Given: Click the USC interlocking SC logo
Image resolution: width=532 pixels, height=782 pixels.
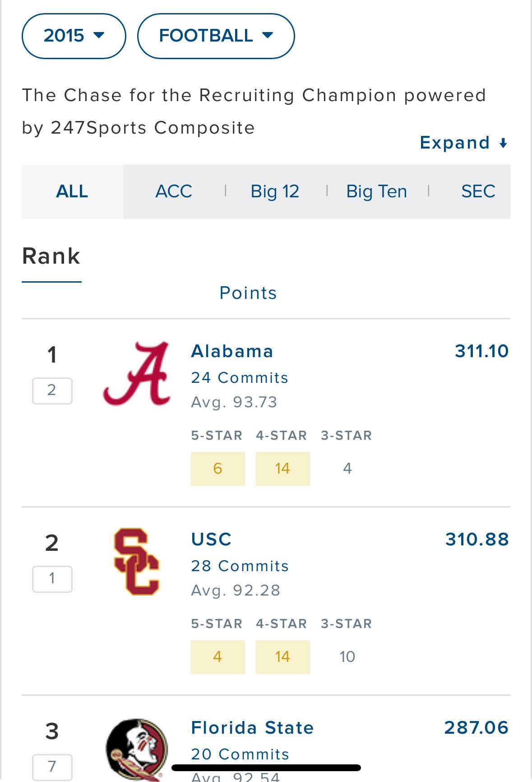Looking at the screenshot, I should click(137, 561).
